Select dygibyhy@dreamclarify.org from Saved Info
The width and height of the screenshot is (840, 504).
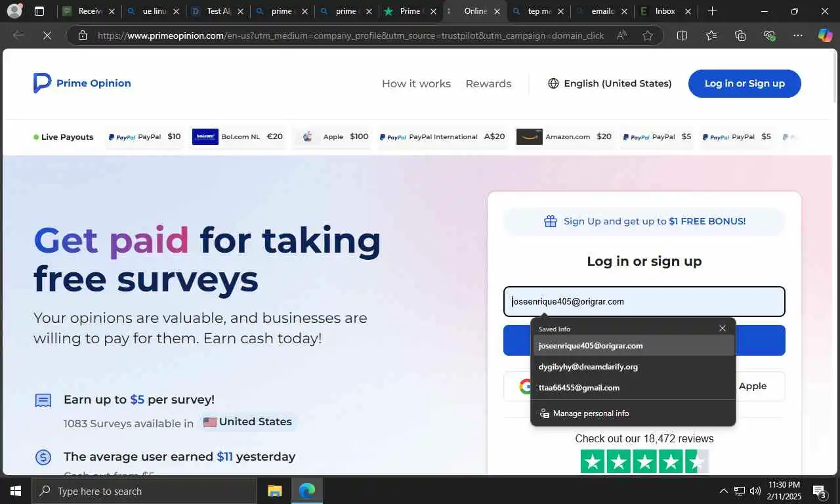(633, 366)
